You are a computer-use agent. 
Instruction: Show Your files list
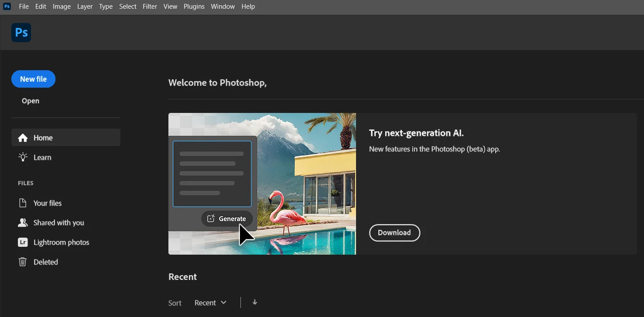point(66,203)
